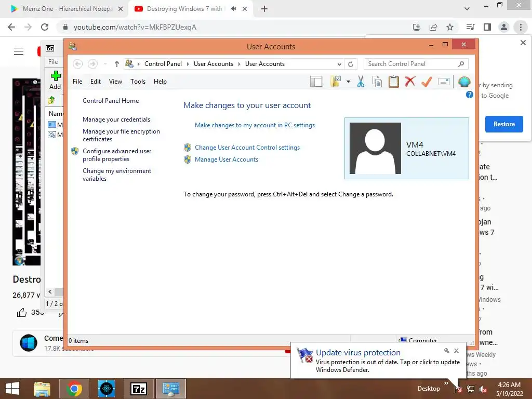Open the Help menu in User Accounts
The image size is (532, 399).
pyautogui.click(x=160, y=82)
